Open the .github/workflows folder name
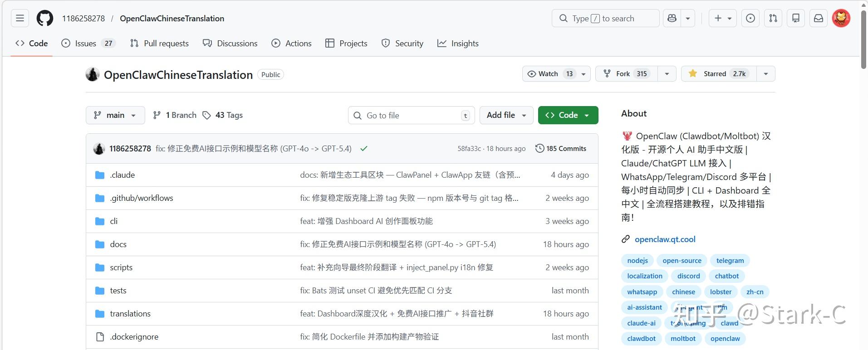This screenshot has width=868, height=350. click(142, 198)
